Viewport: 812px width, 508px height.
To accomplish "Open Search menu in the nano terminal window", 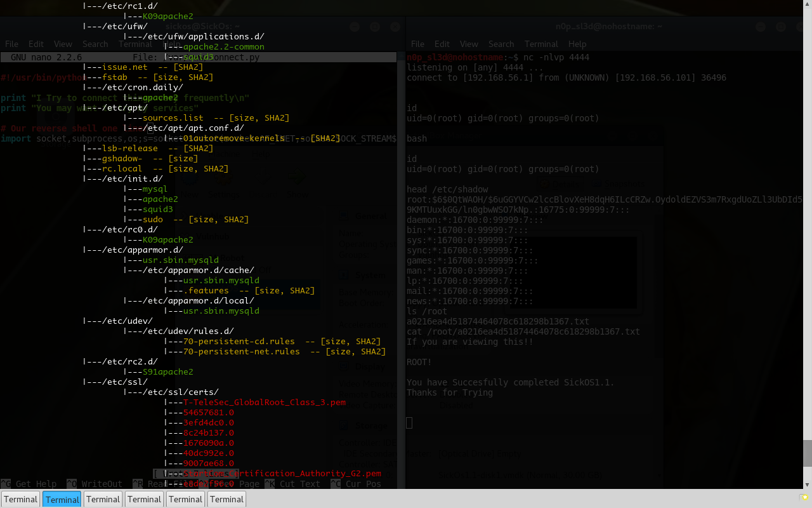I will tap(95, 44).
